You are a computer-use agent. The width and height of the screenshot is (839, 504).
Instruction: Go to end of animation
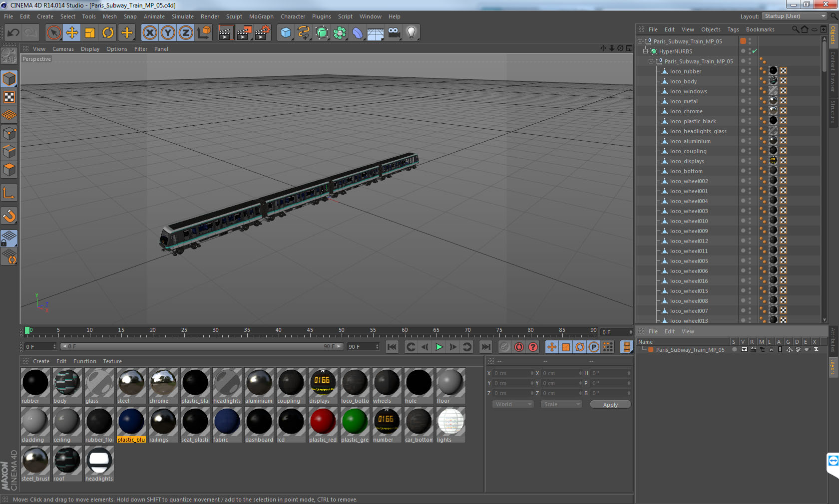[485, 347]
